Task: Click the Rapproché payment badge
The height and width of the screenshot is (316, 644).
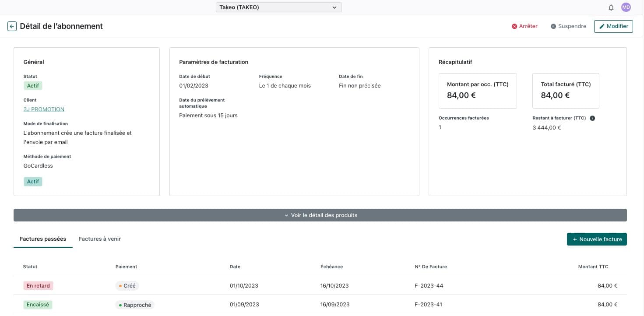Action: pyautogui.click(x=135, y=305)
